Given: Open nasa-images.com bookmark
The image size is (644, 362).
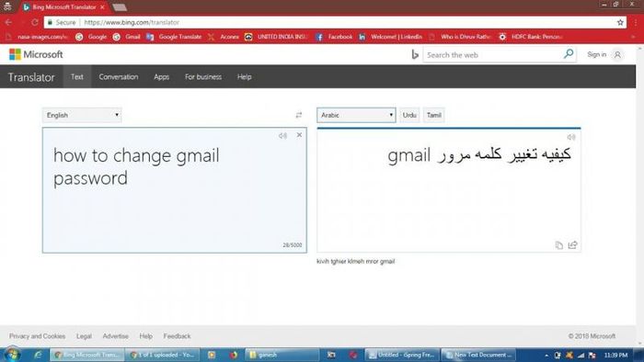Looking at the screenshot, I should [37, 37].
